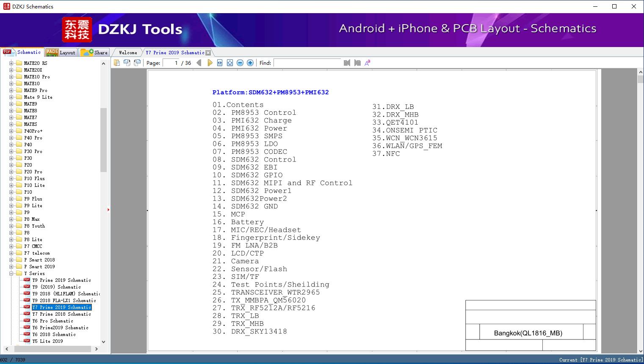Viewport: 644px width, 364px height.
Task: Find previous match icon
Action: 347,63
